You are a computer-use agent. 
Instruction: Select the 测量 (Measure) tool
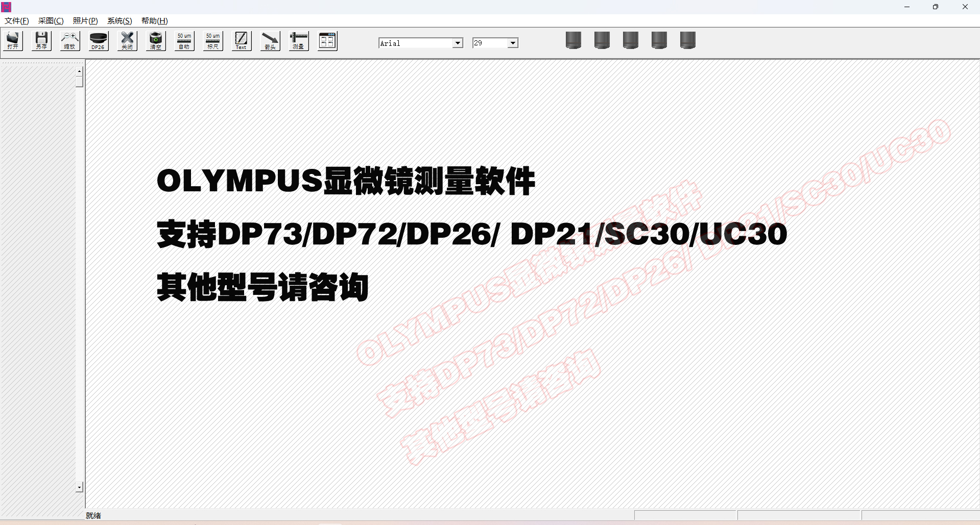tap(299, 41)
